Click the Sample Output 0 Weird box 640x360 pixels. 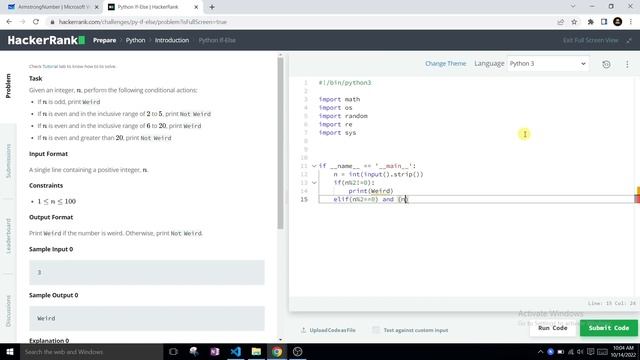(x=147, y=318)
